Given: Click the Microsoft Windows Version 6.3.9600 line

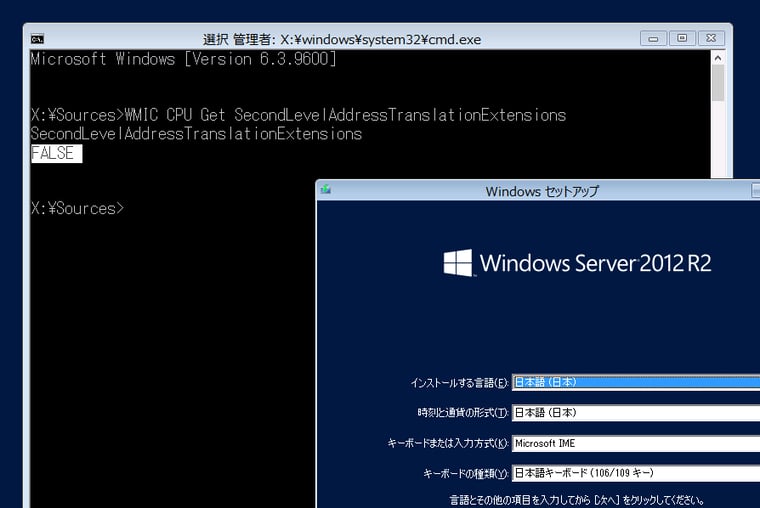Looking at the screenshot, I should (x=183, y=59).
